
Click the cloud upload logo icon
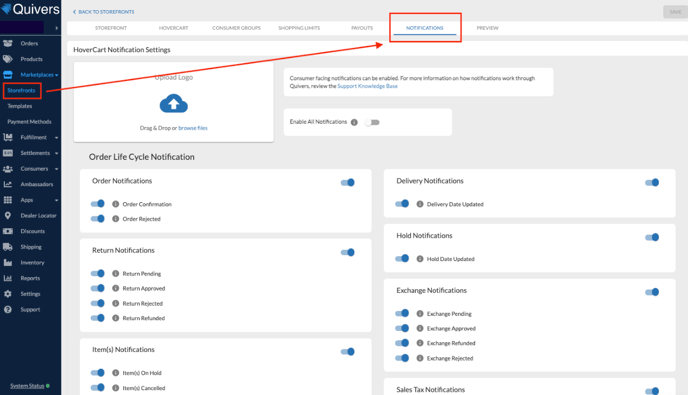tap(174, 104)
